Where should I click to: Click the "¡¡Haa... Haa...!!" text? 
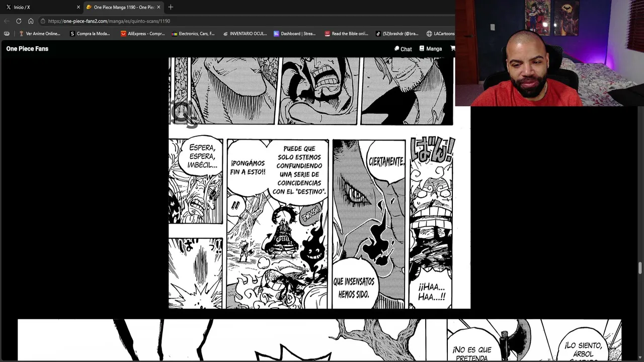coord(431,292)
